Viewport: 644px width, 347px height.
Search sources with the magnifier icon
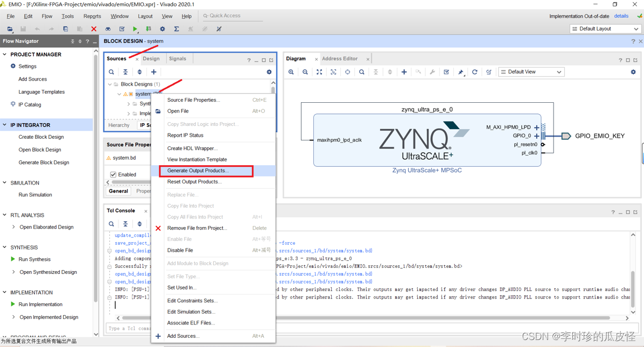pyautogui.click(x=111, y=72)
